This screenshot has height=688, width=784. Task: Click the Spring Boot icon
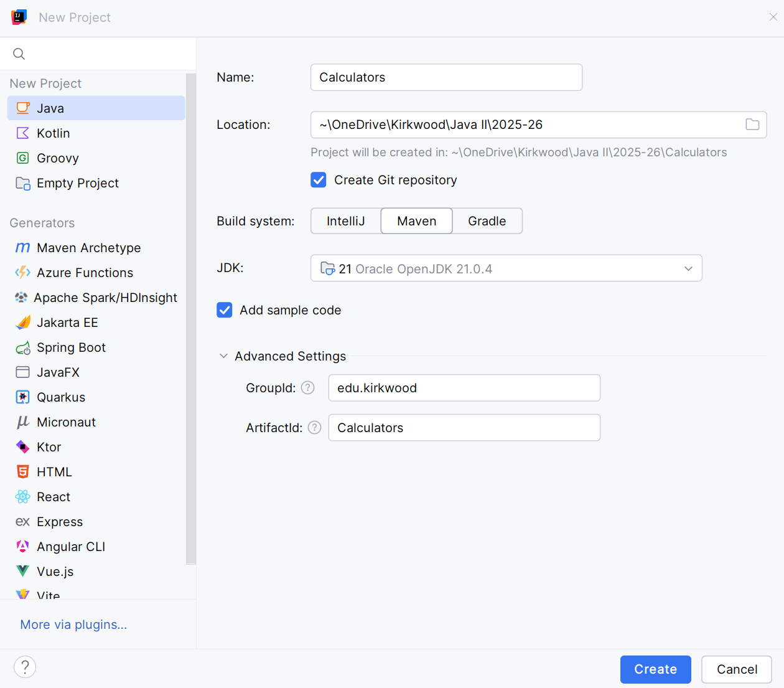coord(23,347)
